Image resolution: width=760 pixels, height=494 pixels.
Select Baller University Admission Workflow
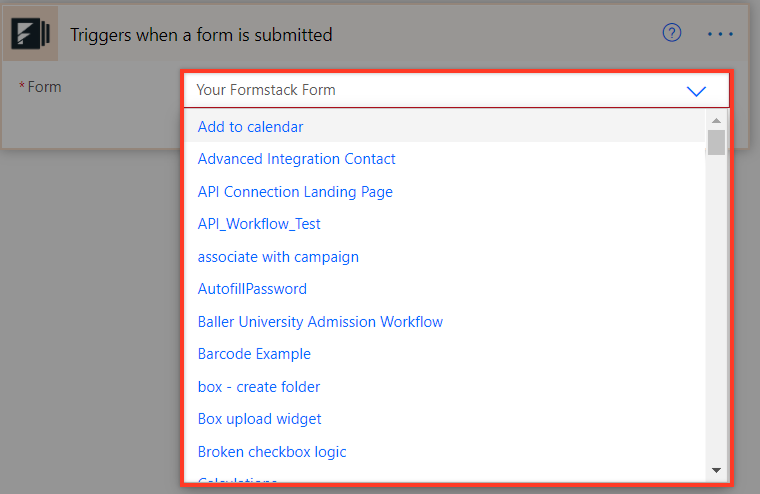coord(320,322)
